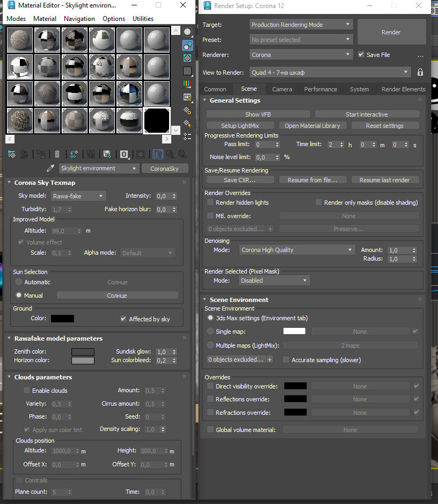438x504 pixels.
Task: Open the Sky model dropdown
Action: point(78,196)
